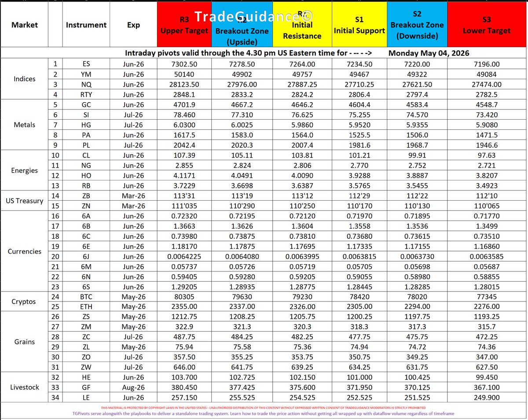Select BTC upper target 80305

185,297
